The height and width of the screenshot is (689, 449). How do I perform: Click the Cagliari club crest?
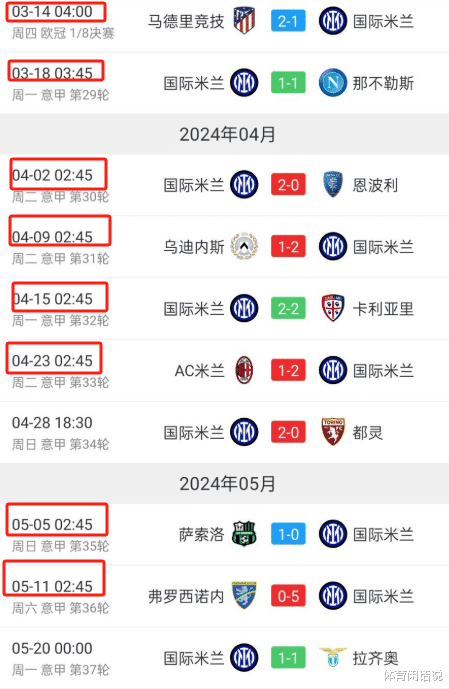tap(333, 308)
